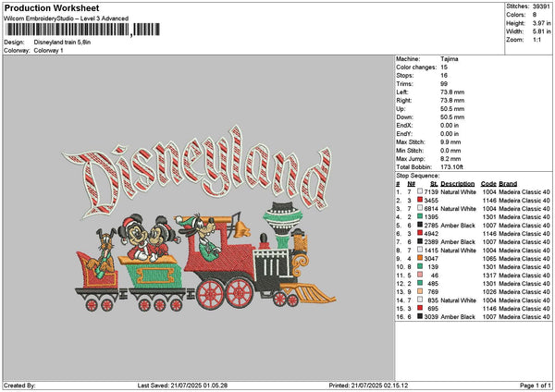The height and width of the screenshot is (392, 555).
Task: Click the white swatch for stop 8 (1415 stitches)
Action: [x=420, y=250]
